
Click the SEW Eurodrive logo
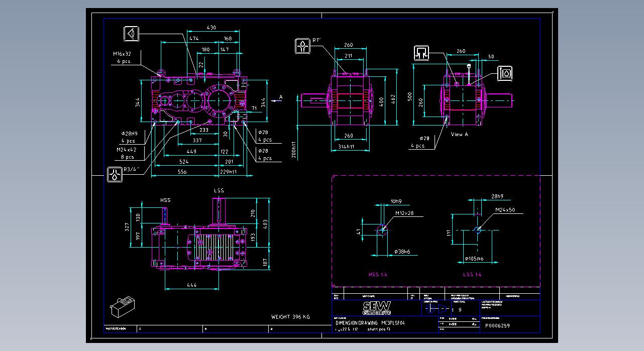pyautogui.click(x=376, y=308)
